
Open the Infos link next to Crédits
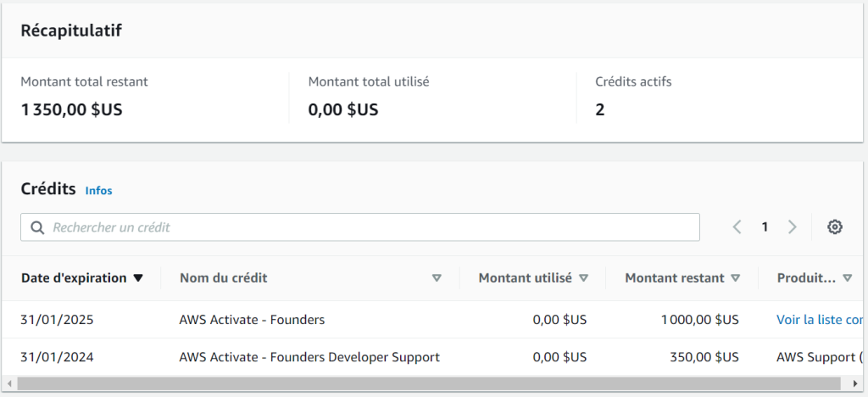pyautogui.click(x=98, y=191)
